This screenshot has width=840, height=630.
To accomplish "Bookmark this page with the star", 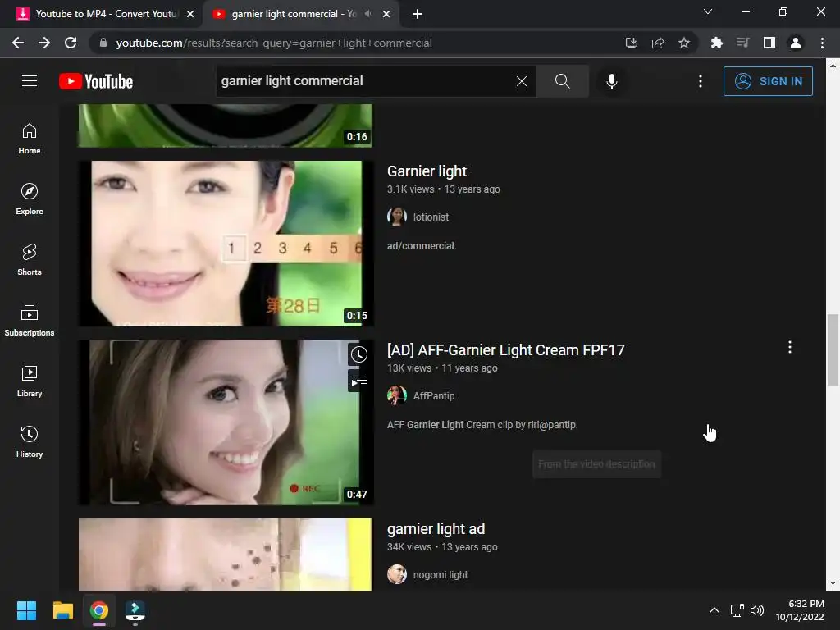I will click(x=683, y=43).
